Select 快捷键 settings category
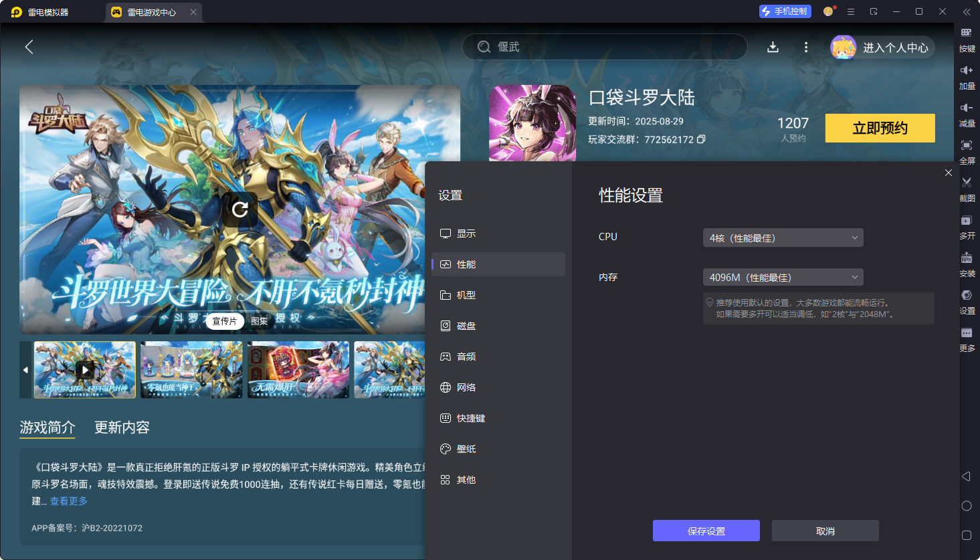The image size is (980, 560). click(498, 418)
